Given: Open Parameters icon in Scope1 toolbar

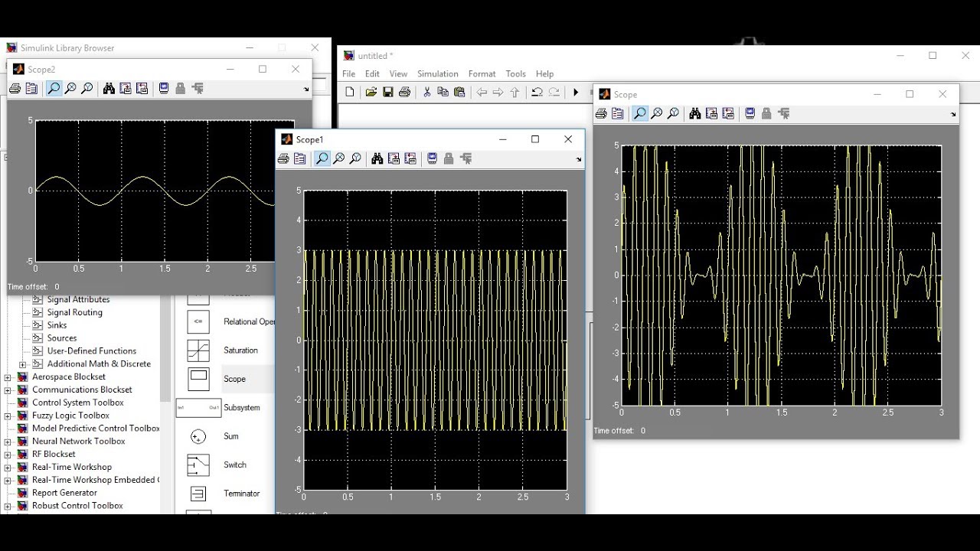Looking at the screenshot, I should [300, 158].
